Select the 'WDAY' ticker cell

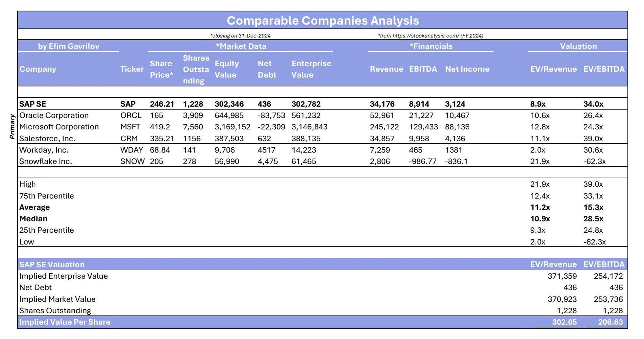pos(132,150)
